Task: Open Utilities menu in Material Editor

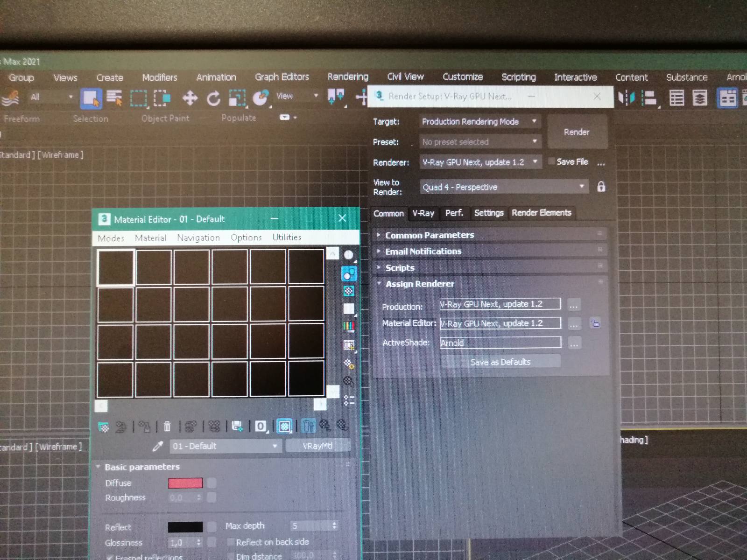Action: click(x=287, y=237)
